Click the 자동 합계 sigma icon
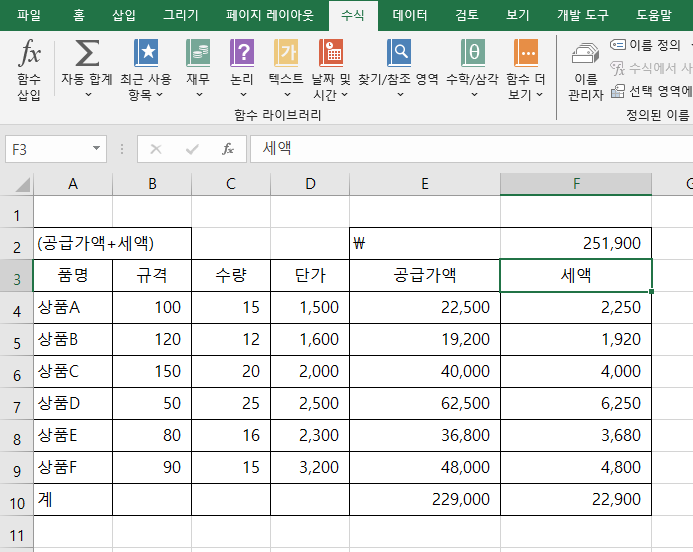693x552 pixels. pyautogui.click(x=87, y=53)
